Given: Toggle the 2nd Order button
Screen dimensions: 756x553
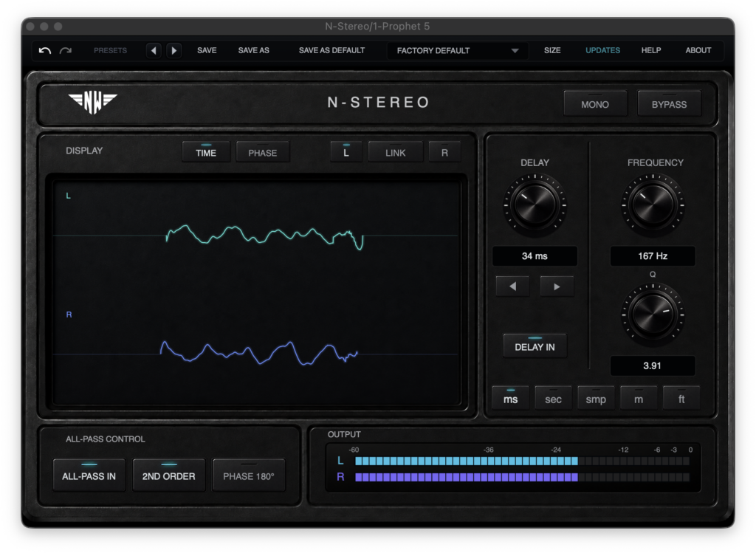Looking at the screenshot, I should point(169,475).
